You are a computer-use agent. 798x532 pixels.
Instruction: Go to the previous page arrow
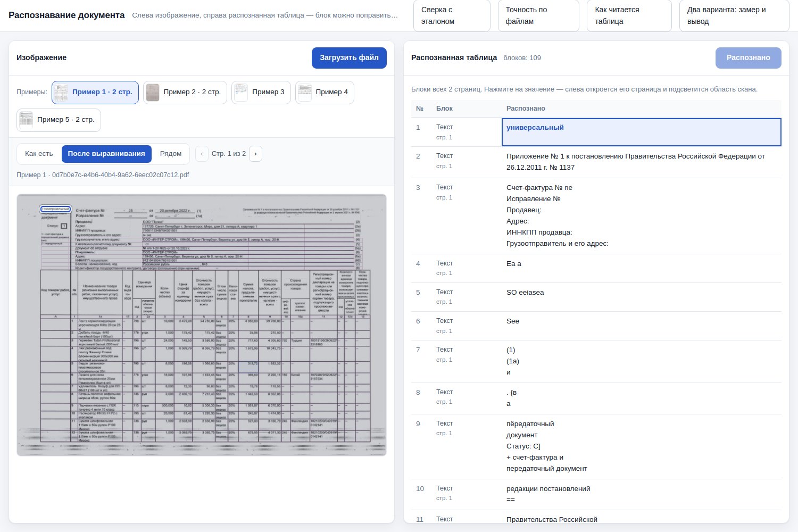coord(202,154)
